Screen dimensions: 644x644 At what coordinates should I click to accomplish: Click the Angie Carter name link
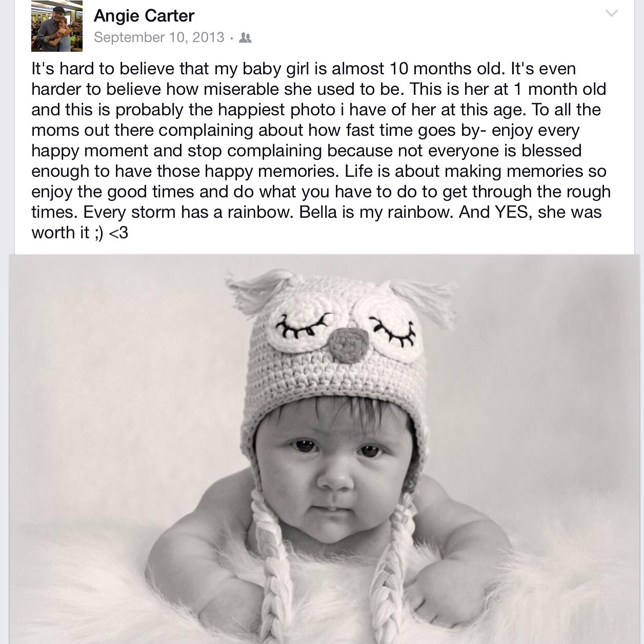[144, 16]
